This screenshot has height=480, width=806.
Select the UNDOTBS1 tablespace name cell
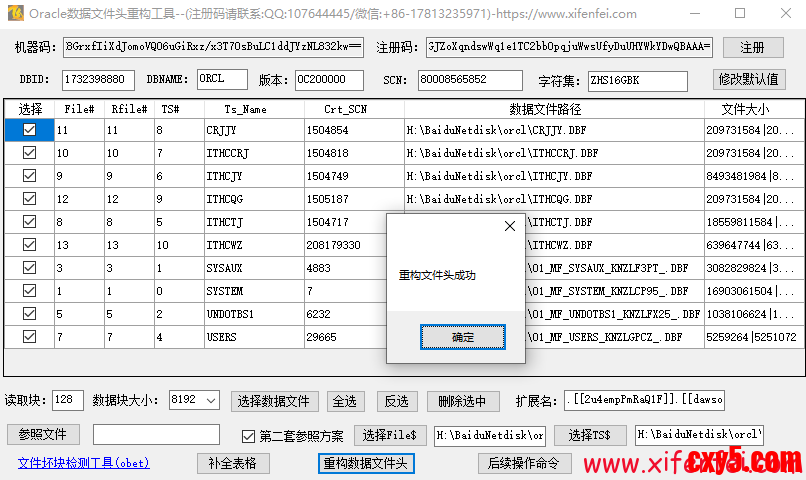[x=254, y=314]
